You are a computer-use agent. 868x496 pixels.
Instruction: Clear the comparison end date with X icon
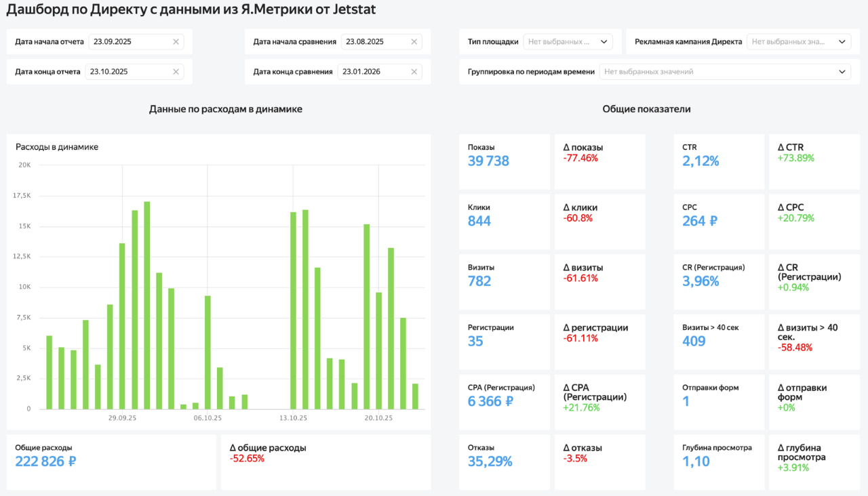tap(414, 72)
